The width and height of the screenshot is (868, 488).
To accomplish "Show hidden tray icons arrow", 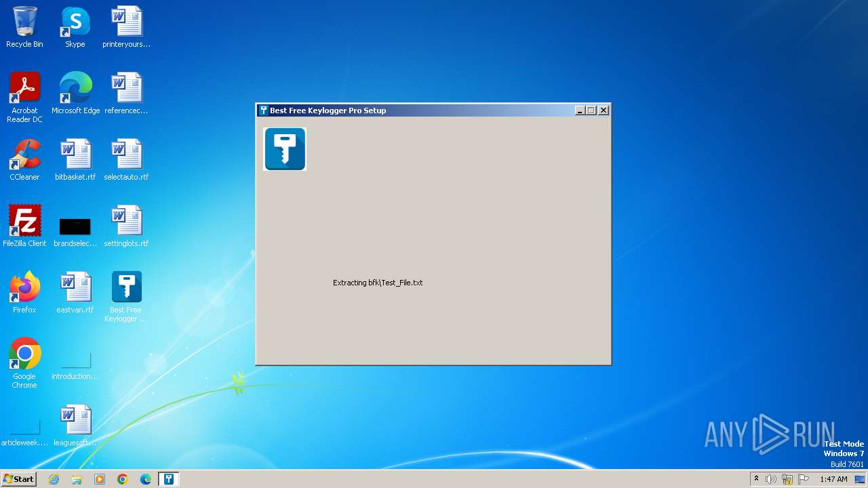I will coord(756,479).
